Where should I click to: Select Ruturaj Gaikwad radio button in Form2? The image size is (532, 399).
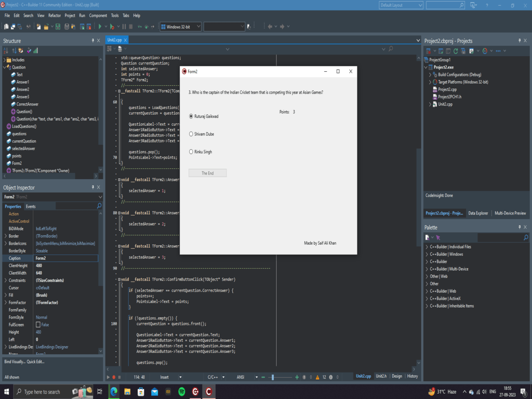[191, 116]
